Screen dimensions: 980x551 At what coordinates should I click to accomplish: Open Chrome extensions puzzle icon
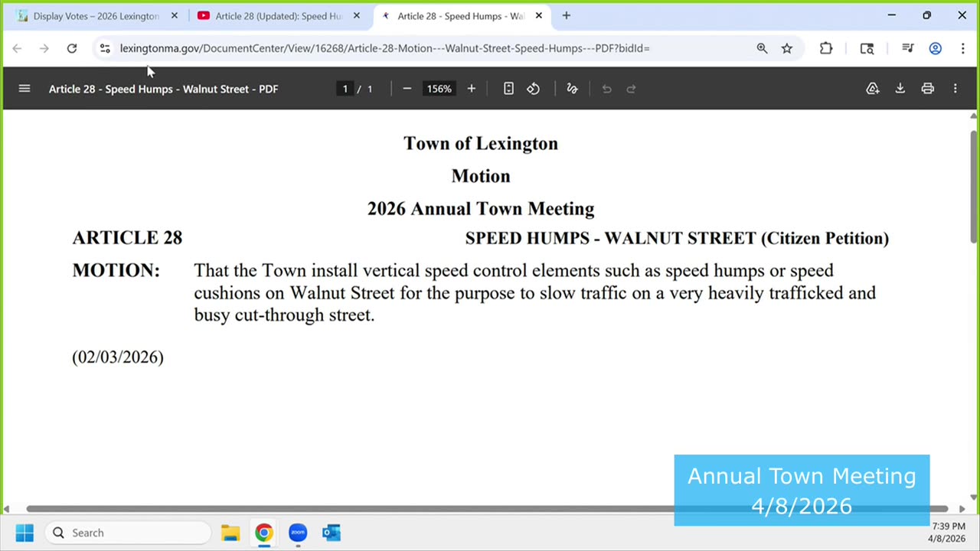click(826, 48)
